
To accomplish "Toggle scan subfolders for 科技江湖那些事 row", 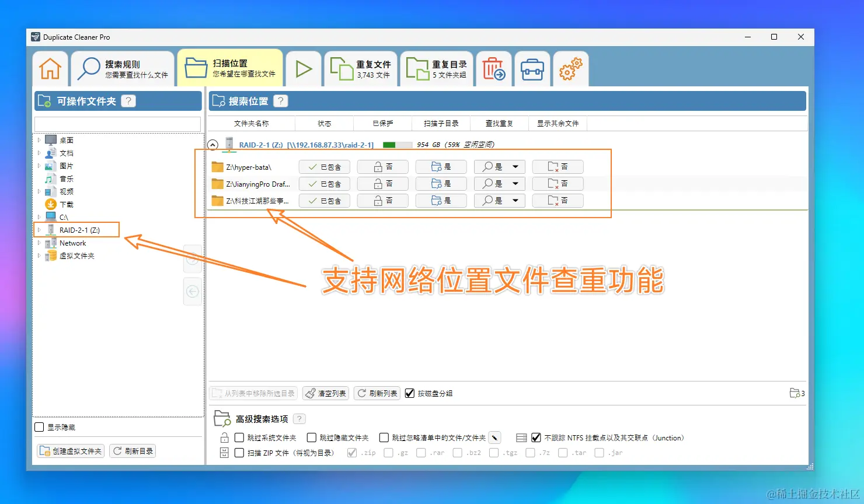I will click(x=441, y=201).
